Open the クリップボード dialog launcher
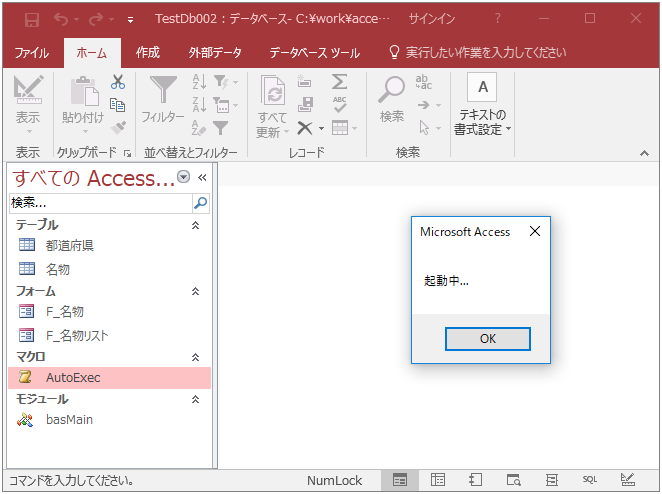The image size is (662, 494). click(x=128, y=153)
